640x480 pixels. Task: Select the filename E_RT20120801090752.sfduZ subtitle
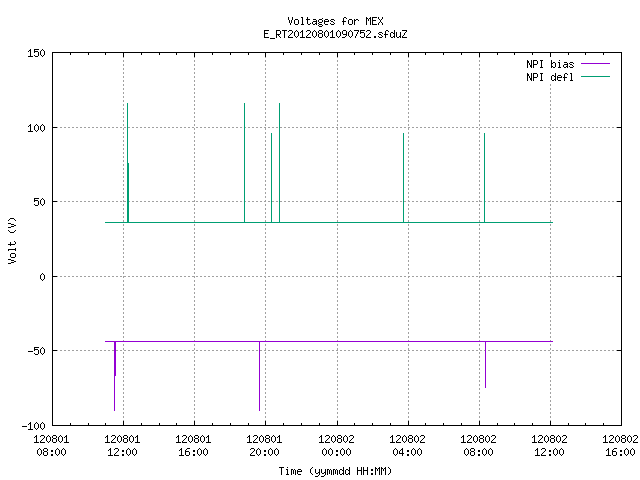click(335, 34)
